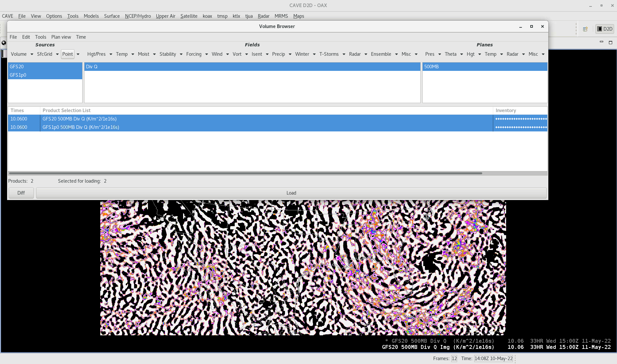Click the globe map editor tab icon
The image size is (617, 364).
[4, 43]
